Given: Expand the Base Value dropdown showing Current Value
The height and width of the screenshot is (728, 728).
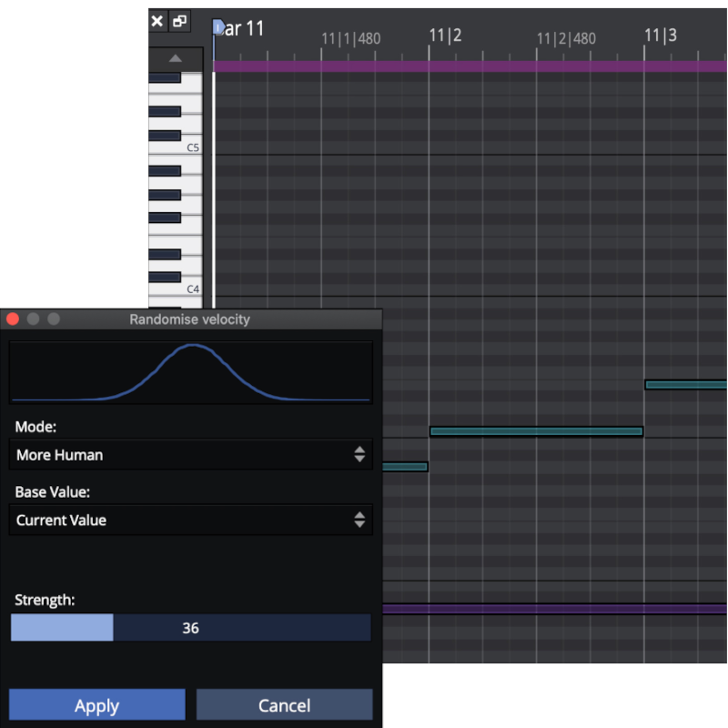Looking at the screenshot, I should pyautogui.click(x=190, y=521).
